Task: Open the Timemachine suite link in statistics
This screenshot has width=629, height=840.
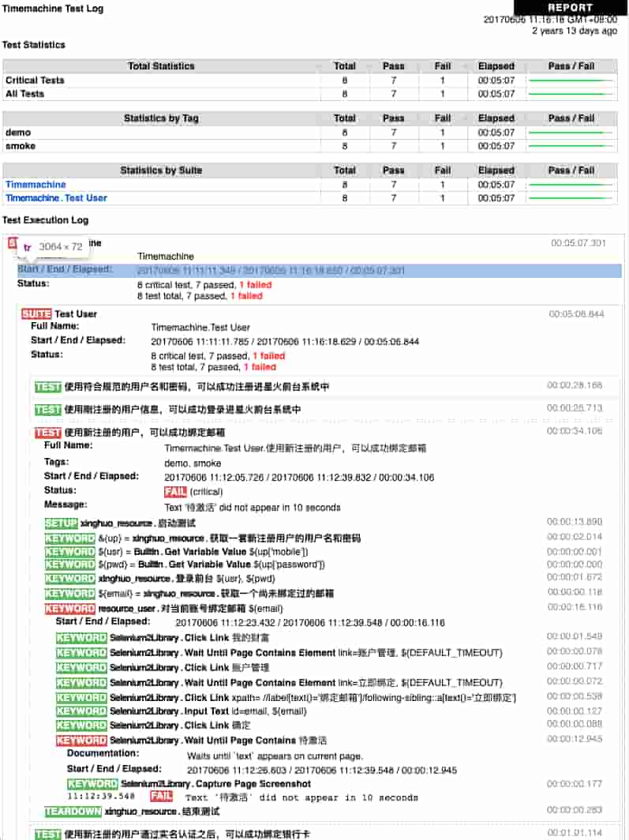Action: pos(36,184)
